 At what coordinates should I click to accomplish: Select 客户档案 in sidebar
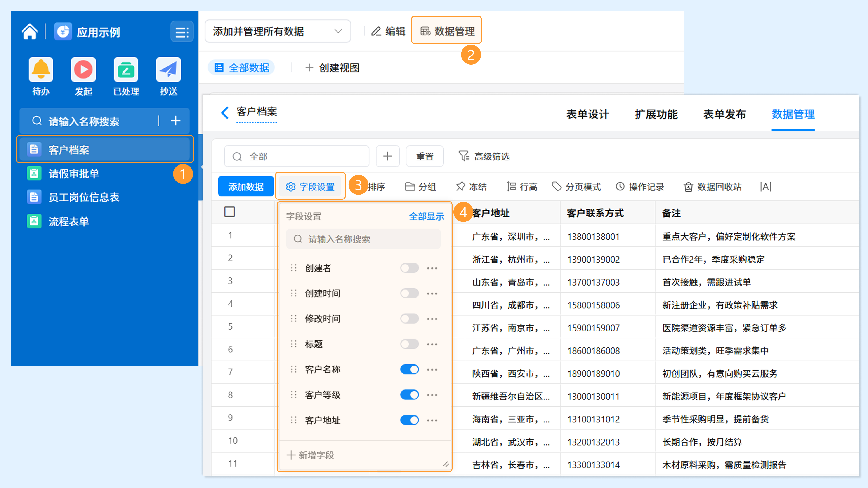pos(104,150)
